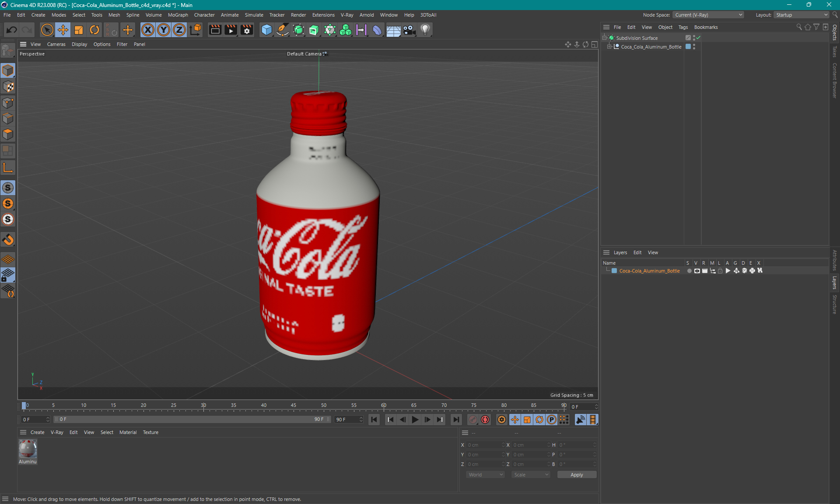Toggle Subdivision Surface visibility dots

pos(694,38)
